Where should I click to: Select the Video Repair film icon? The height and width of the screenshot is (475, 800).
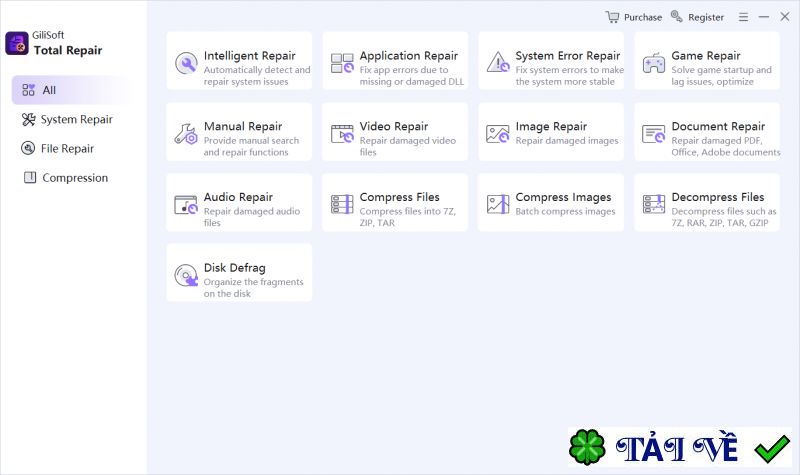342,134
